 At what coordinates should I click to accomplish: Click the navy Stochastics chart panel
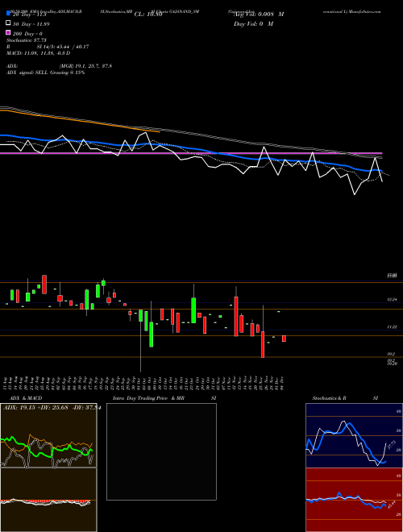pyautogui.click(x=354, y=435)
